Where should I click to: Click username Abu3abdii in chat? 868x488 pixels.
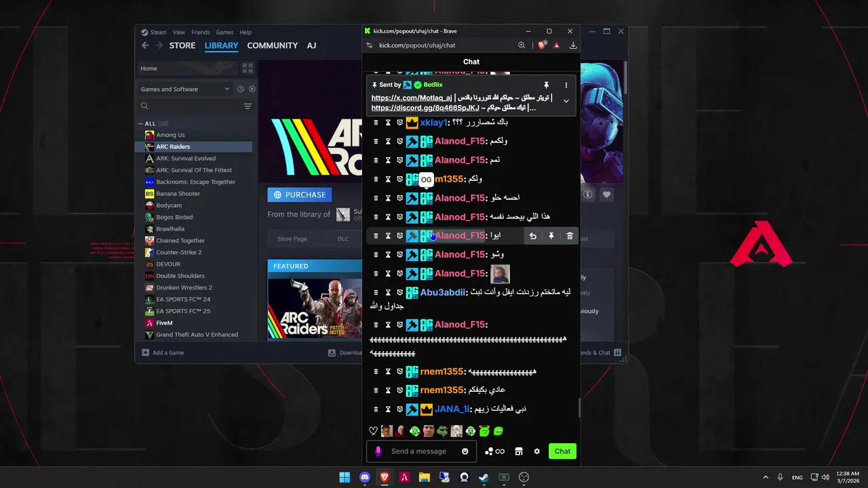click(x=443, y=293)
